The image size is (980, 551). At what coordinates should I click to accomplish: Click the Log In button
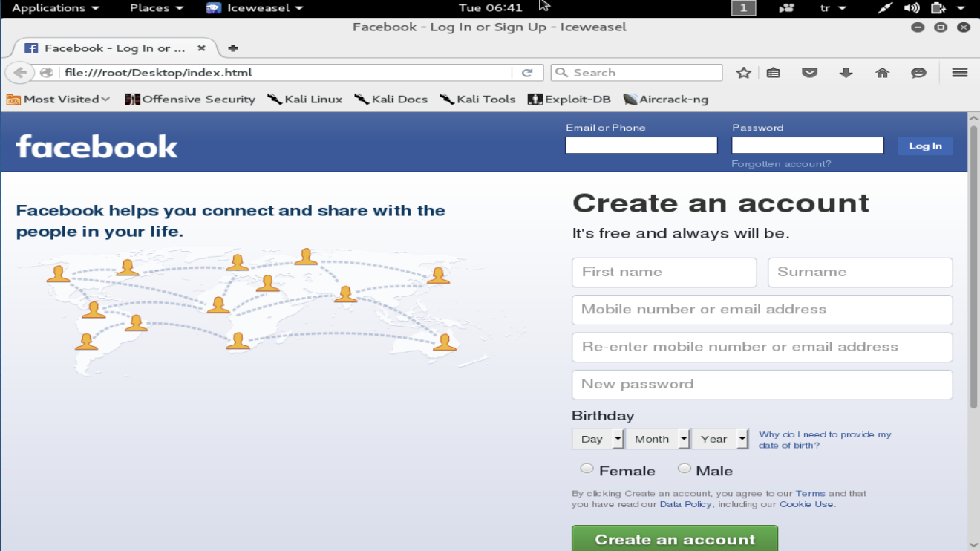(x=925, y=146)
